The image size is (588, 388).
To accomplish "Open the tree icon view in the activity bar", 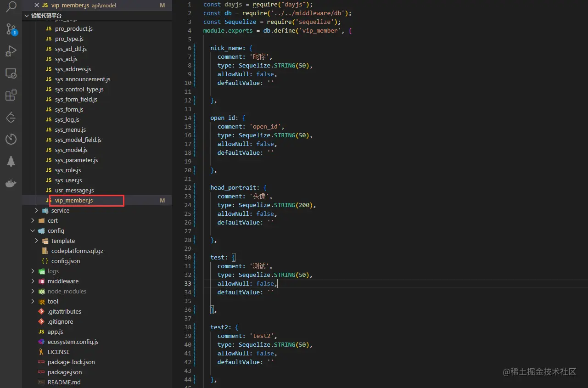I will tap(11, 161).
